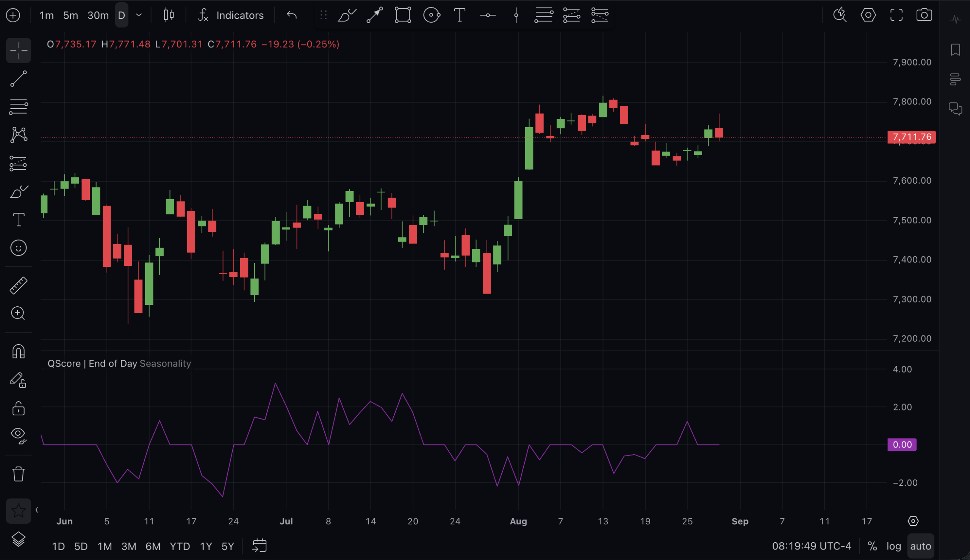This screenshot has width=970, height=560.
Task: Select the trend line tool in left sidebar
Action: click(x=19, y=79)
